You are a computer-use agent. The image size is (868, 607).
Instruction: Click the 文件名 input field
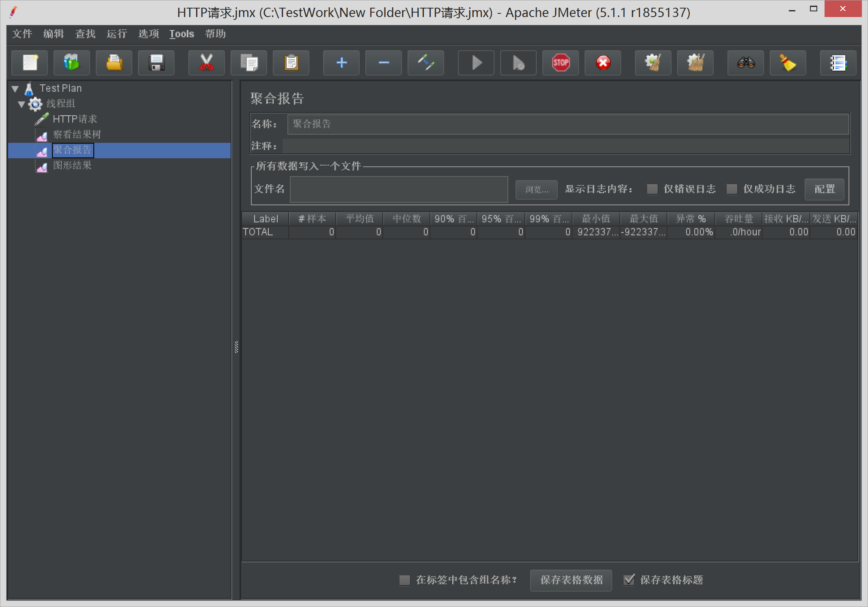[x=398, y=189]
